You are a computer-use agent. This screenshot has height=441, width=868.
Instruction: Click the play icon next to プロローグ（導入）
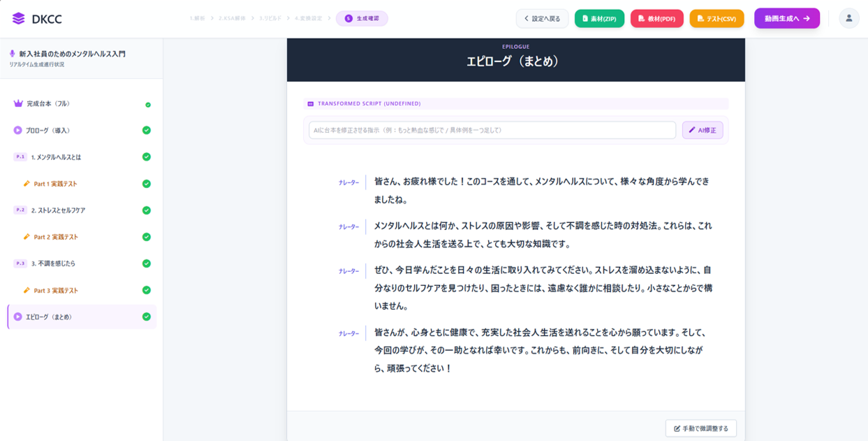pos(18,130)
